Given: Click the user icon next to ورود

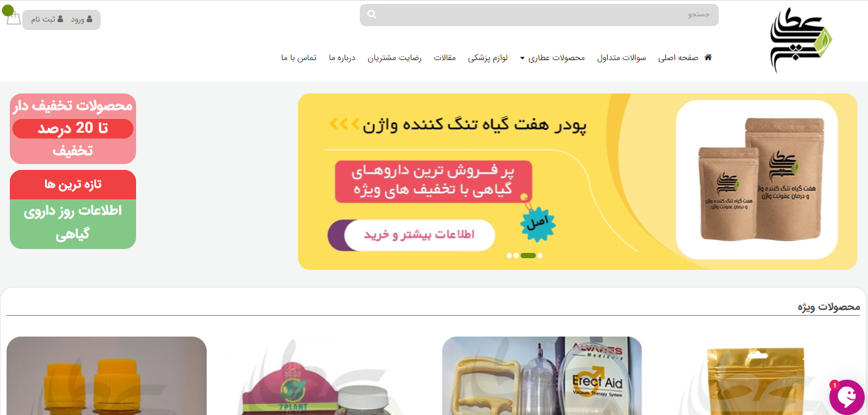Looking at the screenshot, I should 90,20.
